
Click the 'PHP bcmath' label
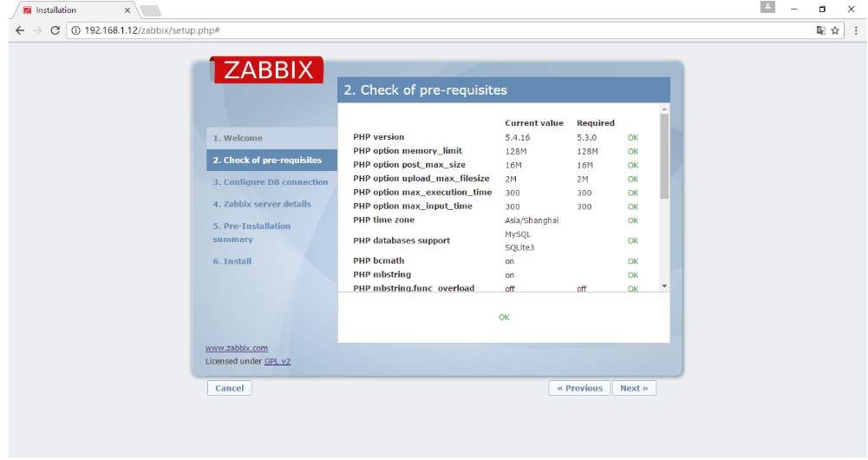point(379,260)
